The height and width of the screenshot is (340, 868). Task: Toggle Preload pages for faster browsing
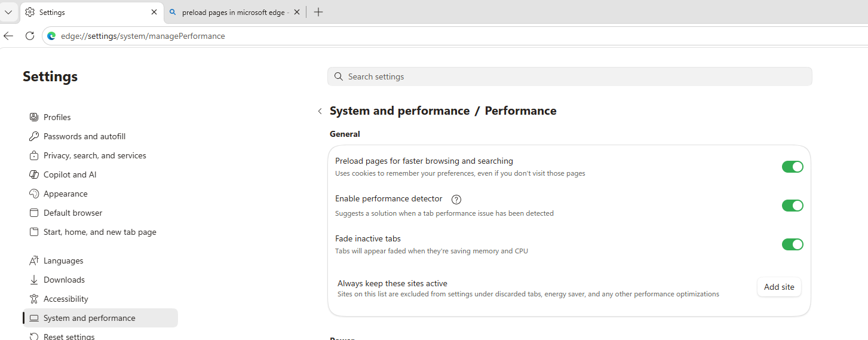(x=792, y=167)
